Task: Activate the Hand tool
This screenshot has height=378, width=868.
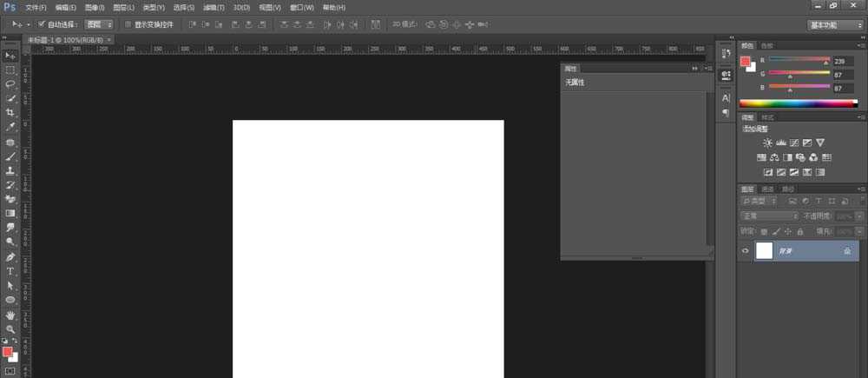Action: pos(10,315)
